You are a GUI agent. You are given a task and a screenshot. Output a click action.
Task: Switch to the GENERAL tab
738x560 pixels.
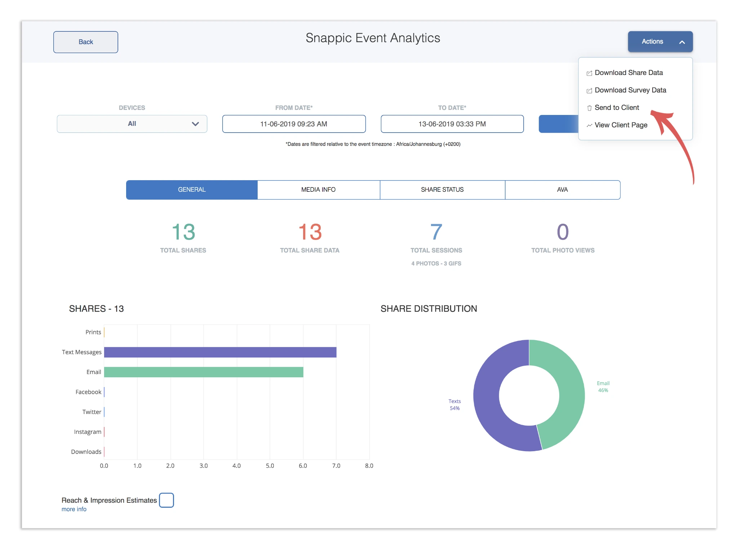point(192,190)
